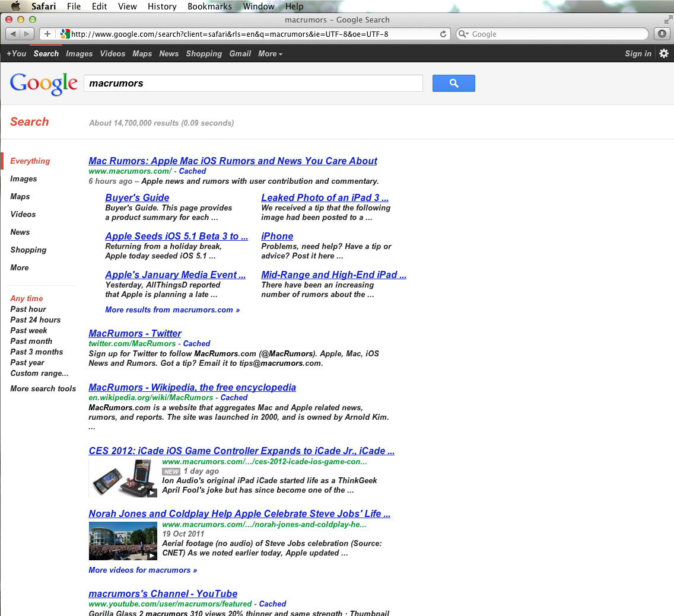This screenshot has height=616, width=674.
Task: Open Mid-Range and High-End iPad link
Action: 333,275
